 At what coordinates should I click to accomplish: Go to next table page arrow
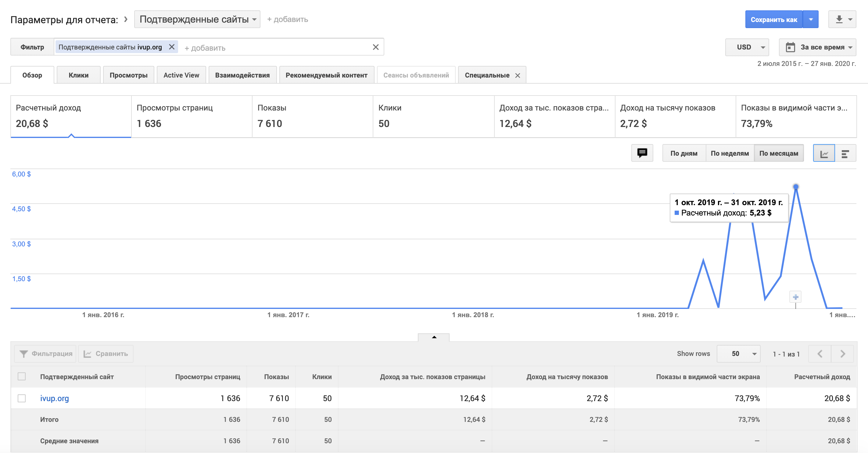pyautogui.click(x=842, y=354)
